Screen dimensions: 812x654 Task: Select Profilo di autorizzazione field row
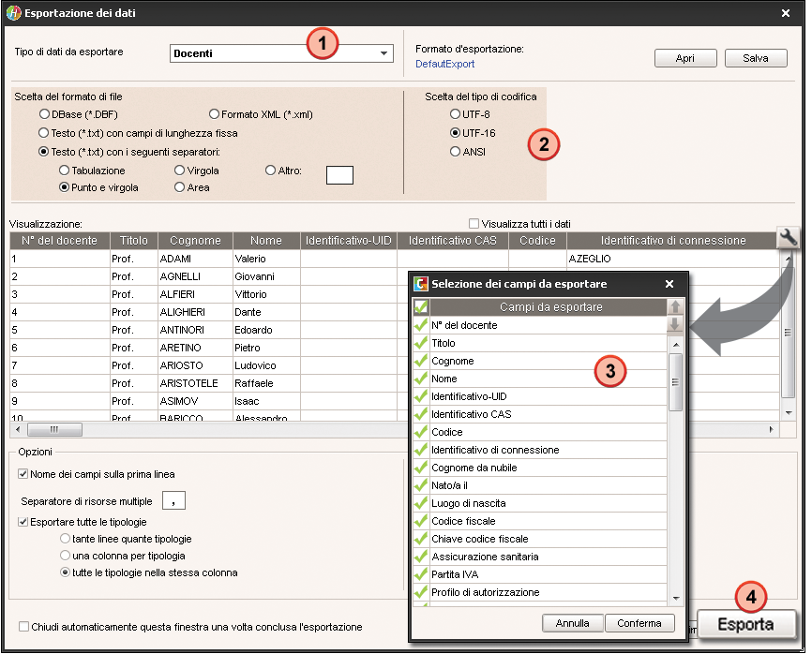tap(548, 592)
